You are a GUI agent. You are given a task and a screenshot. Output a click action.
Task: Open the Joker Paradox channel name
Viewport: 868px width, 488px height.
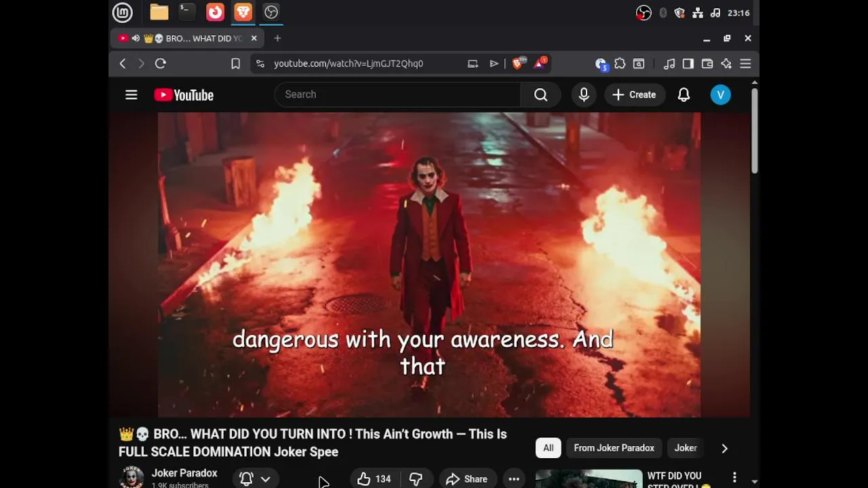(184, 473)
